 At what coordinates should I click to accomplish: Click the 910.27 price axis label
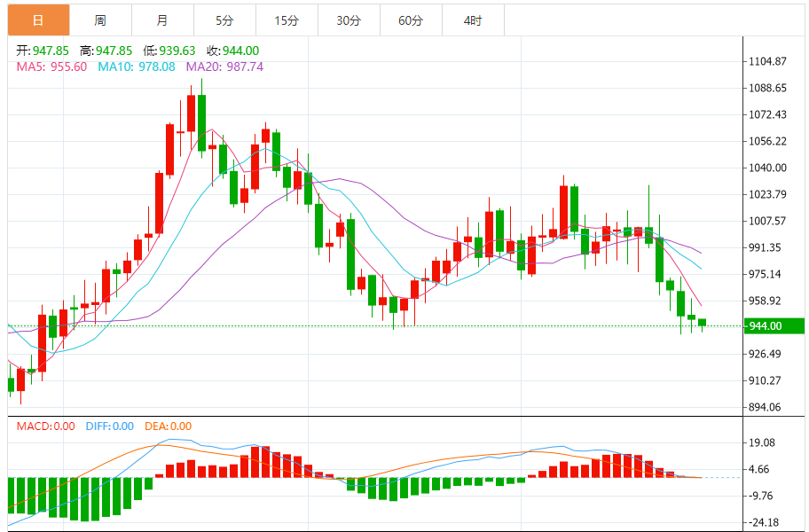coord(765,380)
